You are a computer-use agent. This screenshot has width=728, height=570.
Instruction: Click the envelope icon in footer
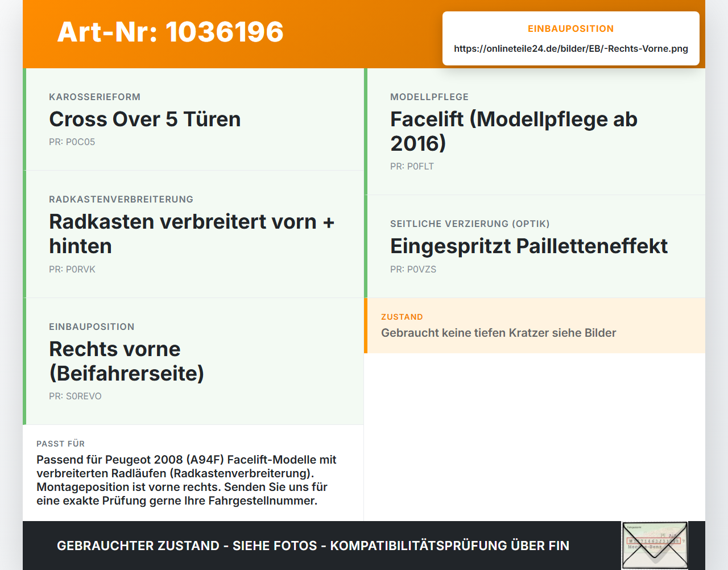click(x=655, y=545)
